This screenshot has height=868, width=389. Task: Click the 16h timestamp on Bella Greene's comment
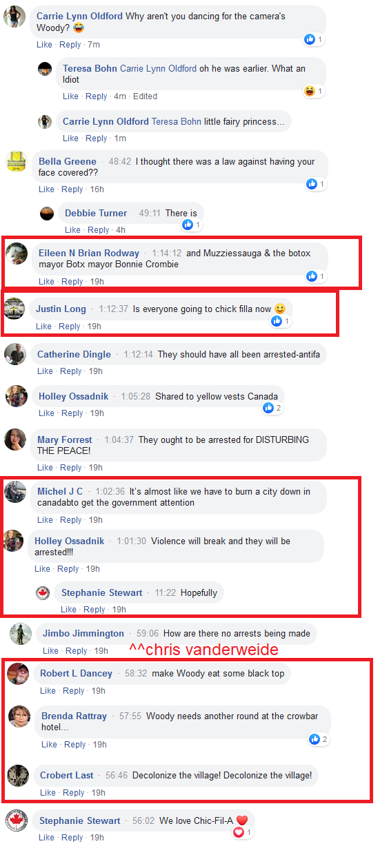(x=97, y=189)
